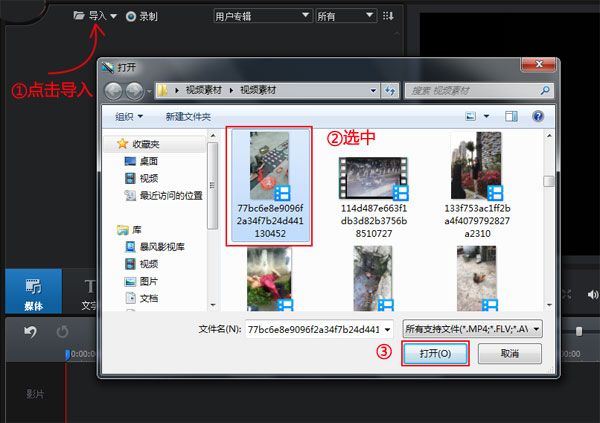
Task: Select 收藏夹 in the navigation pane
Action: 145,144
